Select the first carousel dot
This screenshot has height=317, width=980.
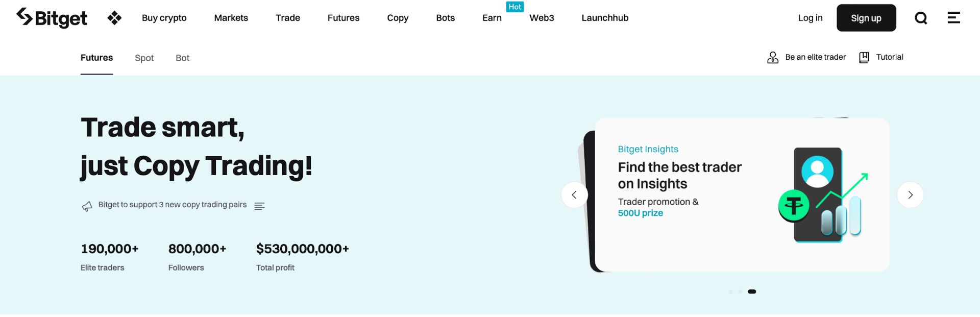coord(730,291)
